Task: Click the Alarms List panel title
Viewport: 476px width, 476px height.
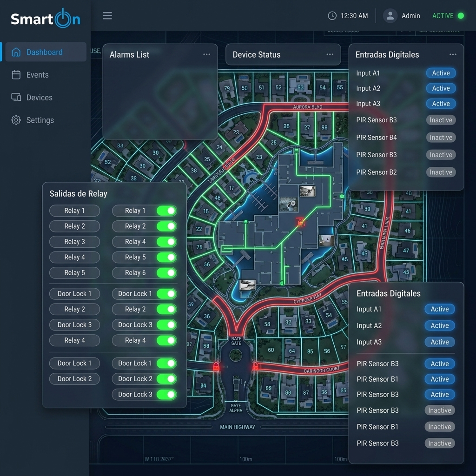Action: [x=129, y=55]
